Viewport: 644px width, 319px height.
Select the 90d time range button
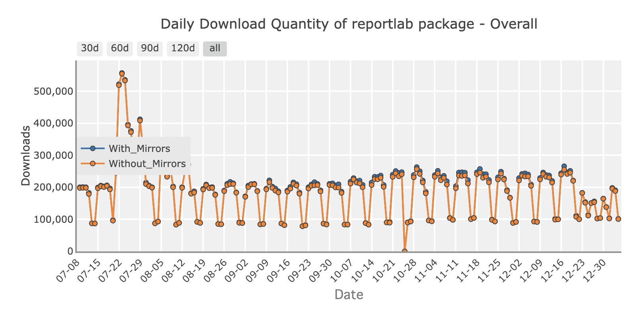[149, 48]
